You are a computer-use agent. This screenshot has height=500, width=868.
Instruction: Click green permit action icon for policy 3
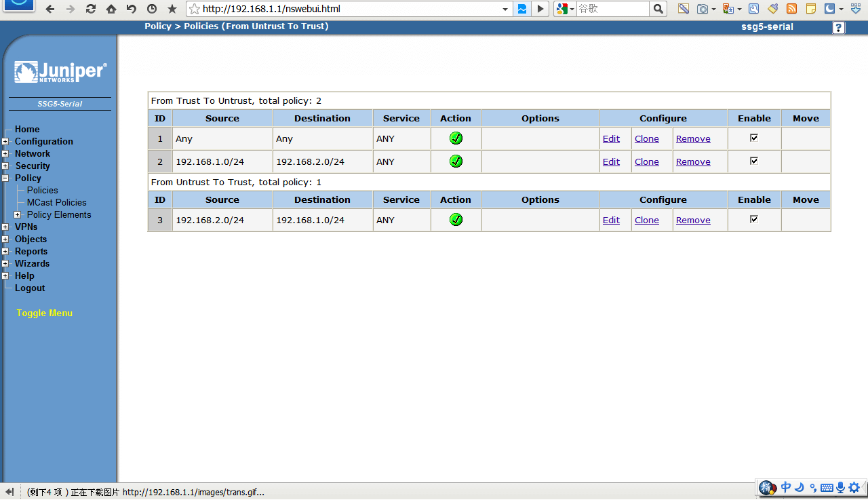(x=456, y=220)
